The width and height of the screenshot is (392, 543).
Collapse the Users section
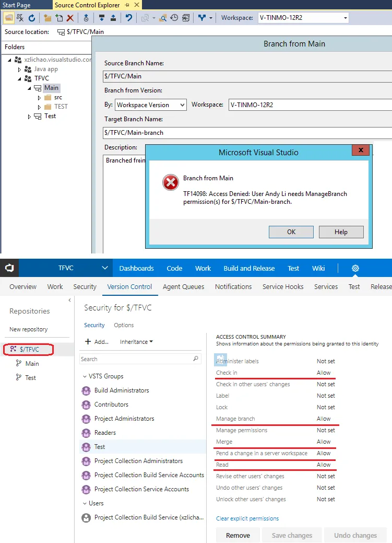tap(85, 503)
